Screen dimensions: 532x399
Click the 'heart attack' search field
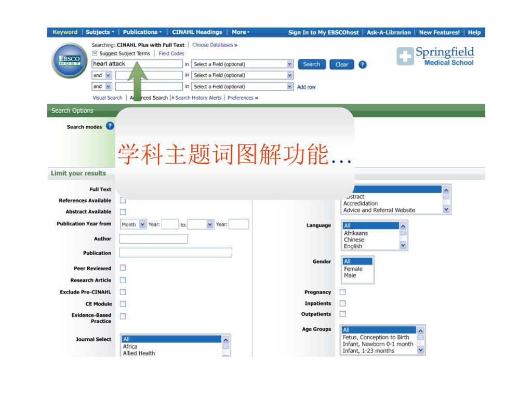[x=137, y=64]
